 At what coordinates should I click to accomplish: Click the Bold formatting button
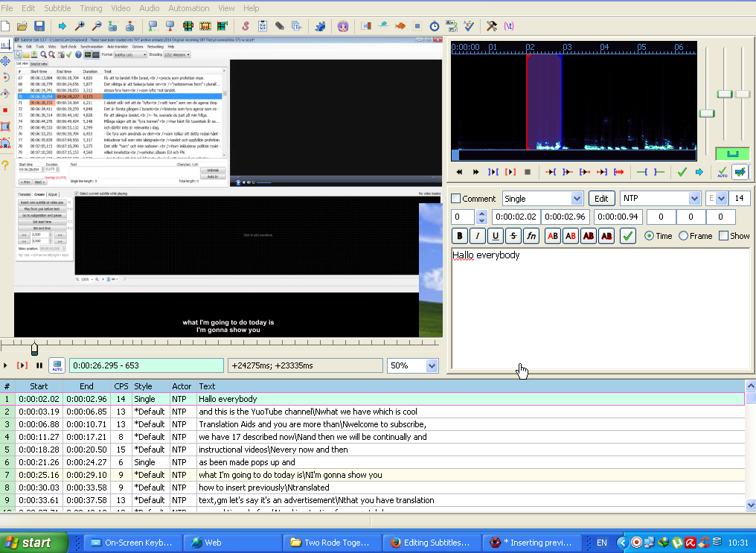[x=460, y=236]
